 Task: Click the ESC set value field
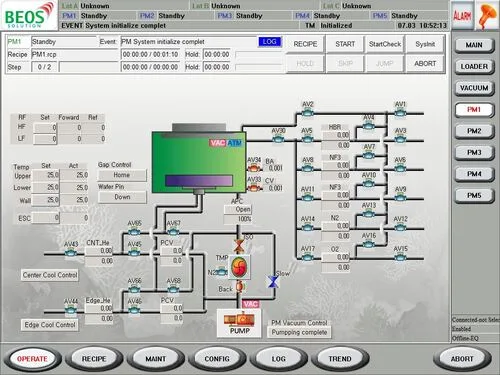click(46, 218)
